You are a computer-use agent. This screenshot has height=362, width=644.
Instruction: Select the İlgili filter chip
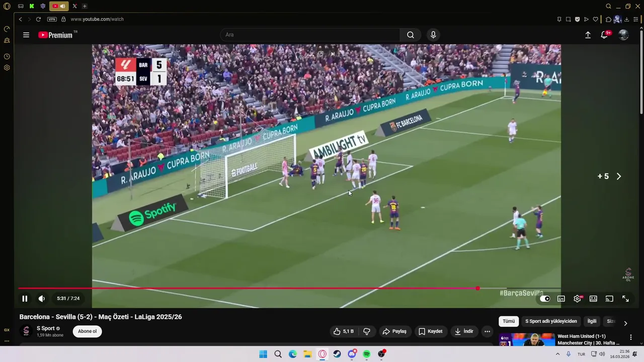click(592, 321)
